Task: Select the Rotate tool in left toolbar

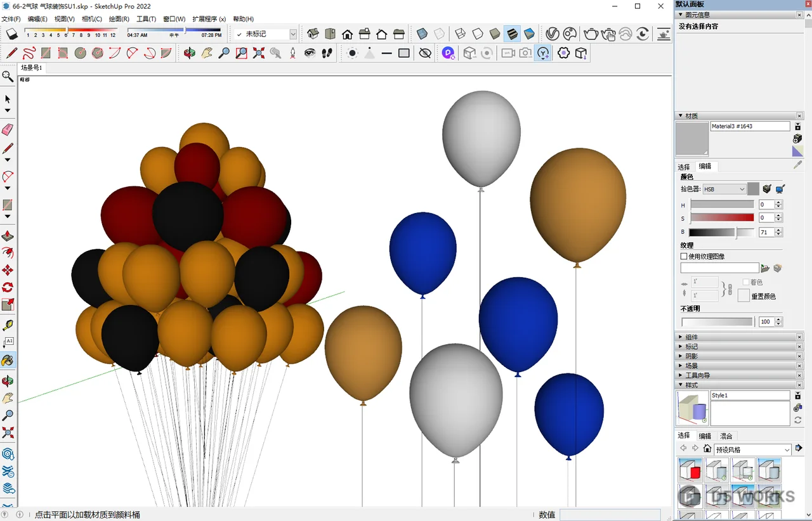Action: pos(8,287)
